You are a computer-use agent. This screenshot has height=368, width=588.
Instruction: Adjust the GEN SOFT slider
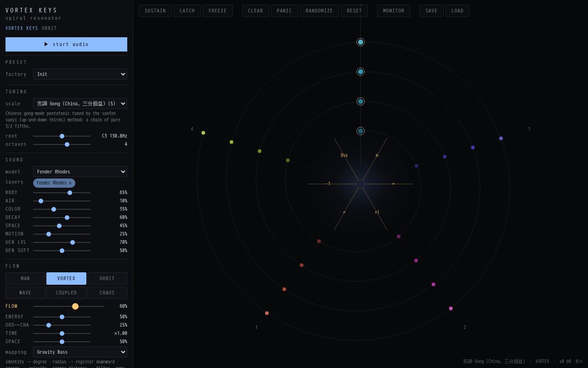(x=62, y=251)
